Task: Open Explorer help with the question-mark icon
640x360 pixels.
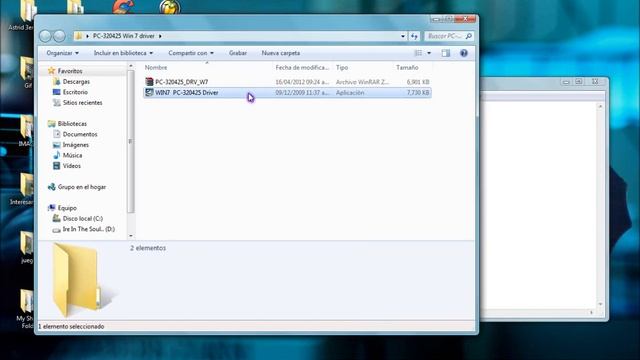Action: pos(464,53)
